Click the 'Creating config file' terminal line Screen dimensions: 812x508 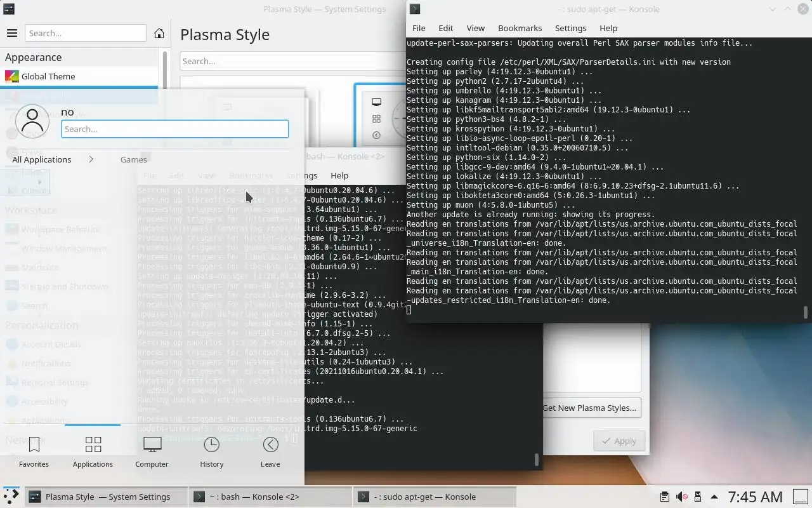[x=568, y=62]
